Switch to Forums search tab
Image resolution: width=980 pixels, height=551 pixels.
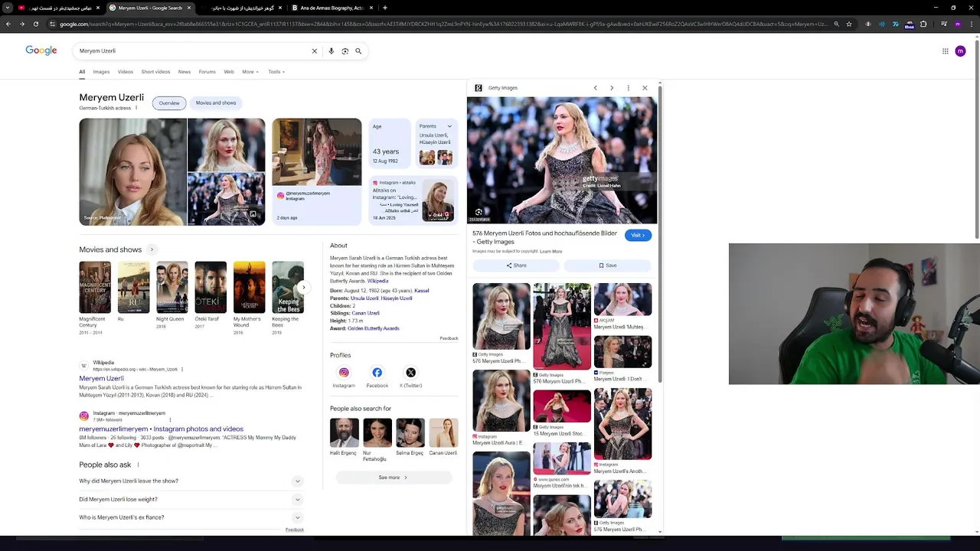click(x=207, y=72)
